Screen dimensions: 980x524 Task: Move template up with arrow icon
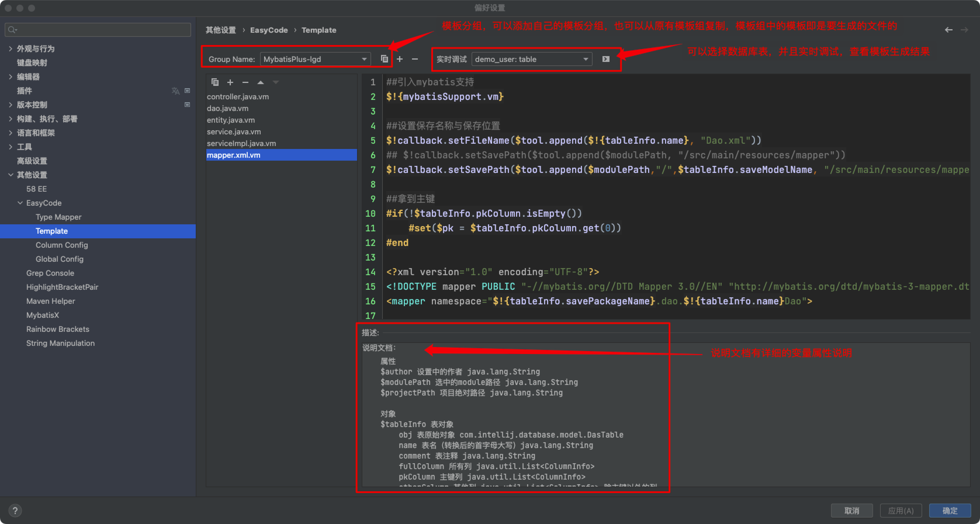click(x=261, y=82)
